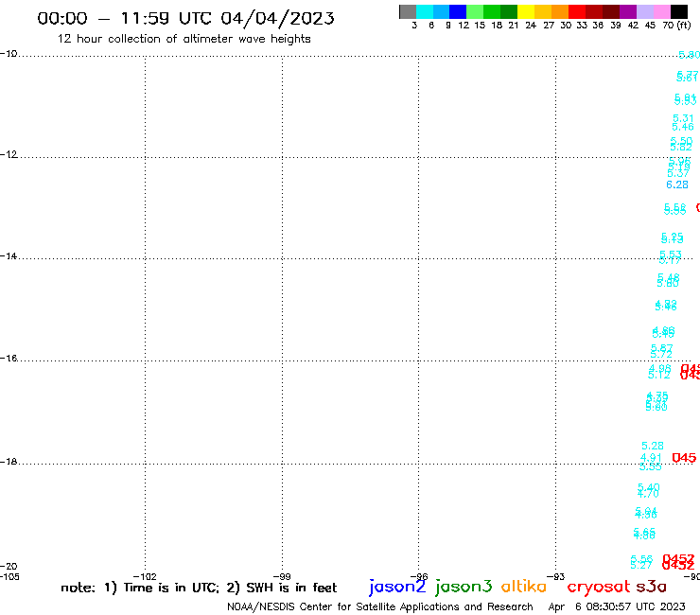Click the 'note: 1) Time is in UTC' text
This screenshot has height=615, width=700.
[140, 588]
